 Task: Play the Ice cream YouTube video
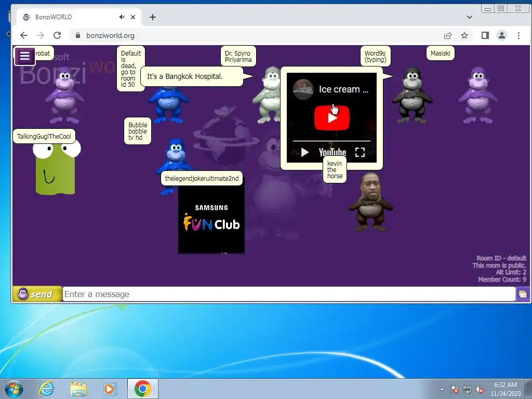click(332, 118)
